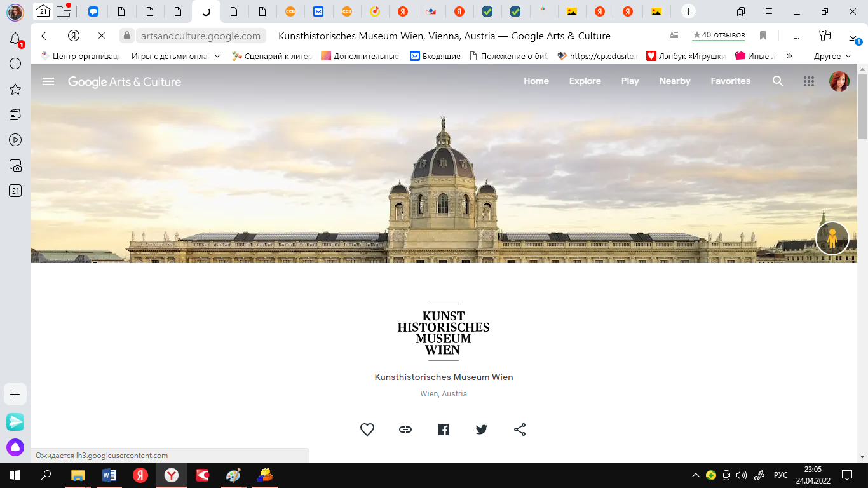Viewport: 868px width, 488px height.
Task: Open the Favorites section
Action: coord(731,81)
